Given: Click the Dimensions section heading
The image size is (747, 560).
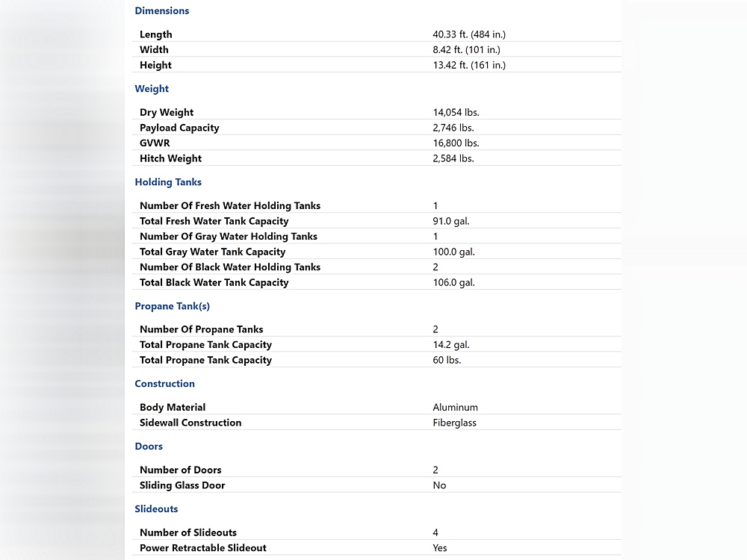Looking at the screenshot, I should [161, 11].
